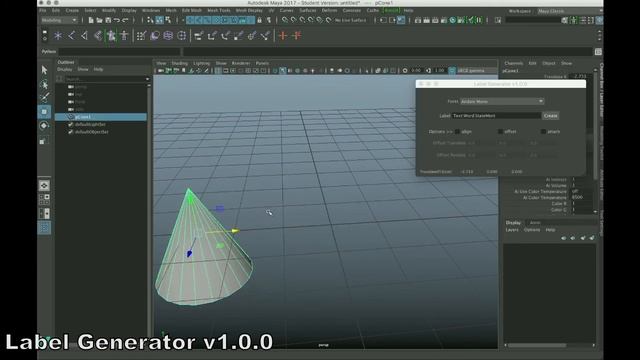This screenshot has width=640, height=360.
Task: Switch to Anim tab in Layer Editor
Action: tap(535, 223)
